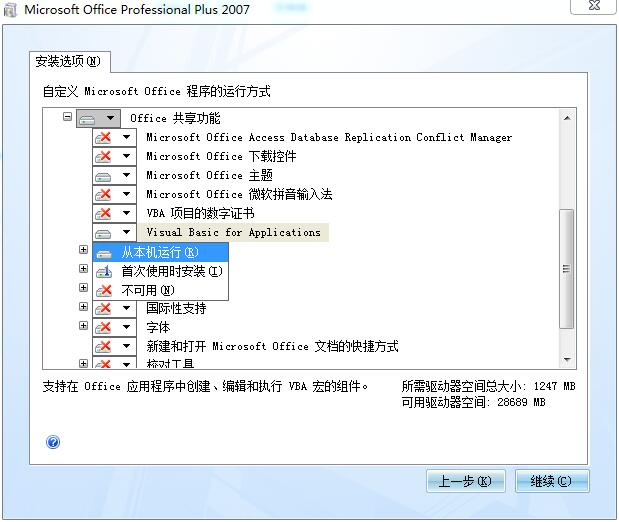The height and width of the screenshot is (522, 619).
Task: Click the drive icon beside Office 共享功能
Action: click(x=87, y=118)
